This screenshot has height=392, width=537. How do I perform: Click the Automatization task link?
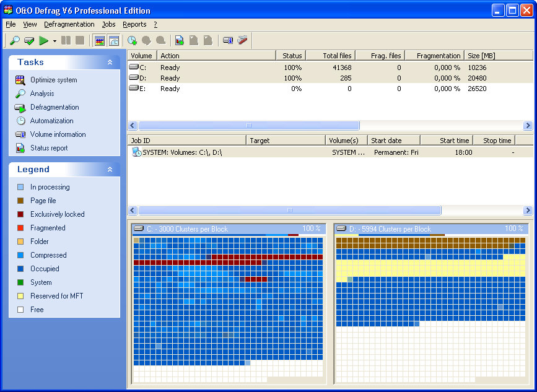point(51,121)
